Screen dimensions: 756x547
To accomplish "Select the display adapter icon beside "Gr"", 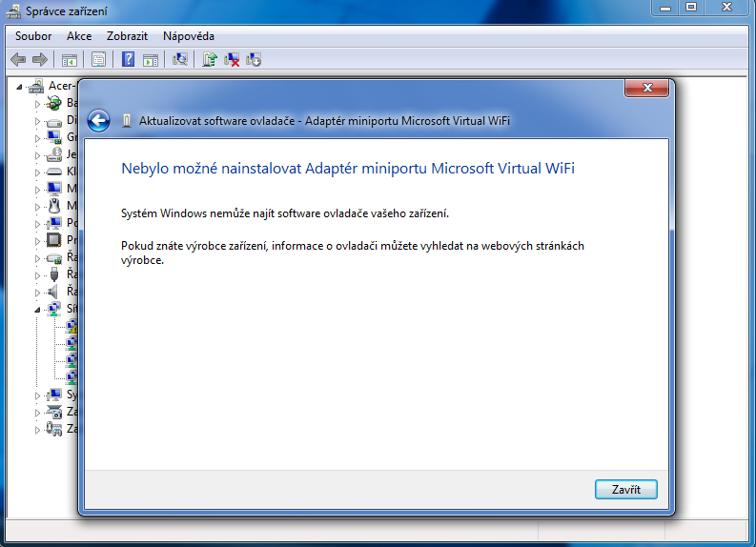I will [54, 137].
